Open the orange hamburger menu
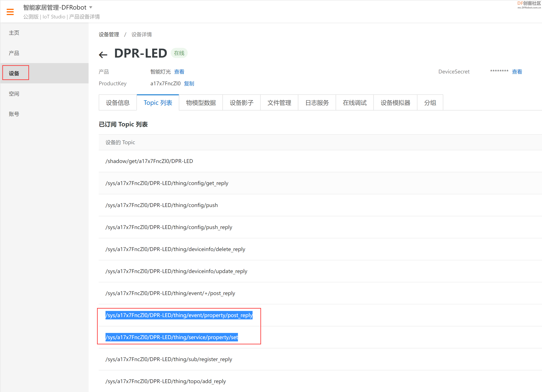542x392 pixels. [x=10, y=12]
